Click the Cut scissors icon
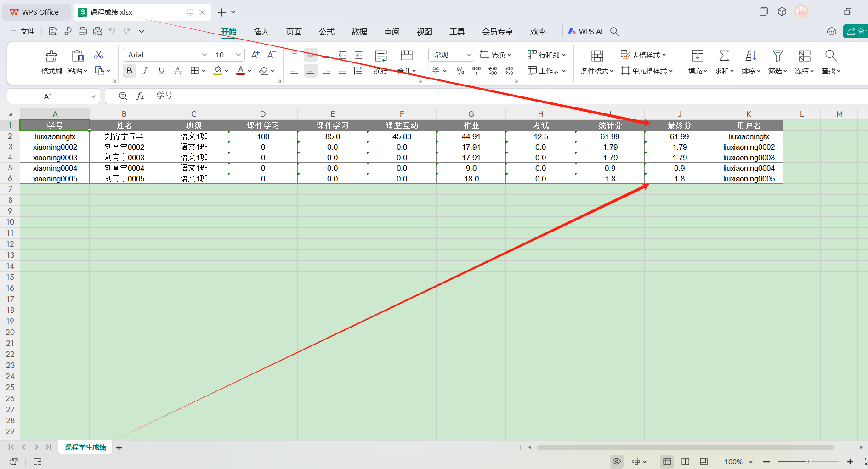The height and width of the screenshot is (469, 868). [99, 55]
